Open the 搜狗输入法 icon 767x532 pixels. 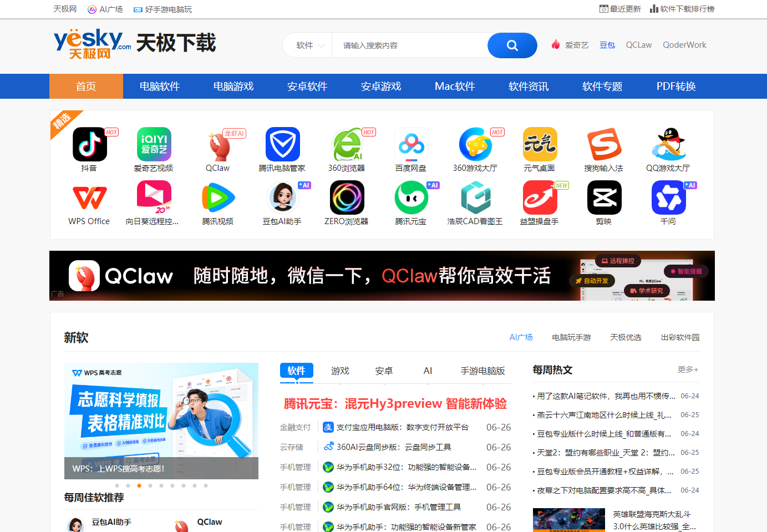604,144
